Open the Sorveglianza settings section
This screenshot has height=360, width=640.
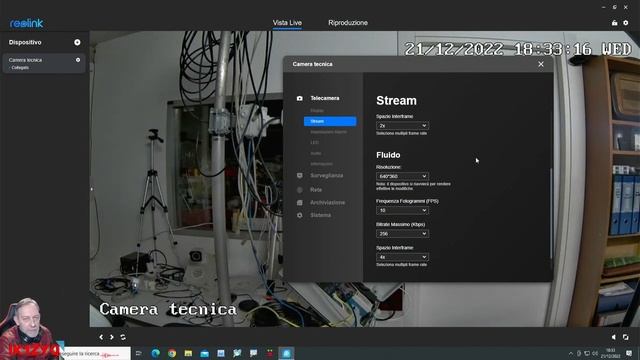click(x=327, y=176)
